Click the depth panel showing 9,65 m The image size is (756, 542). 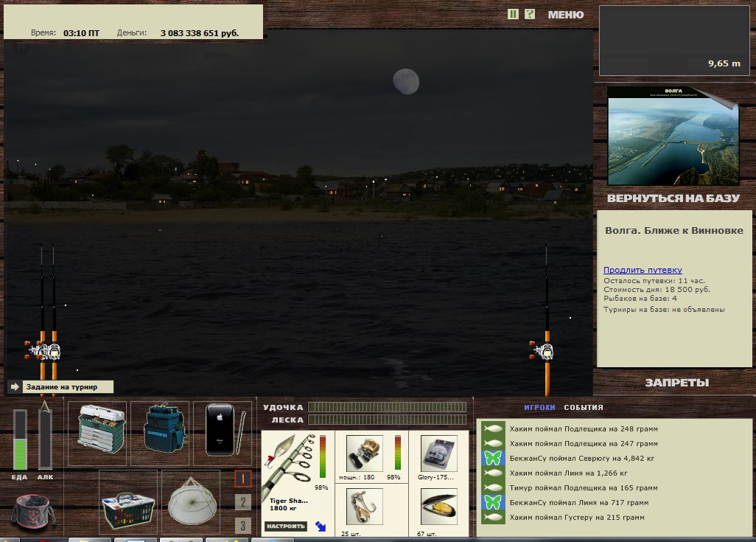click(x=674, y=41)
